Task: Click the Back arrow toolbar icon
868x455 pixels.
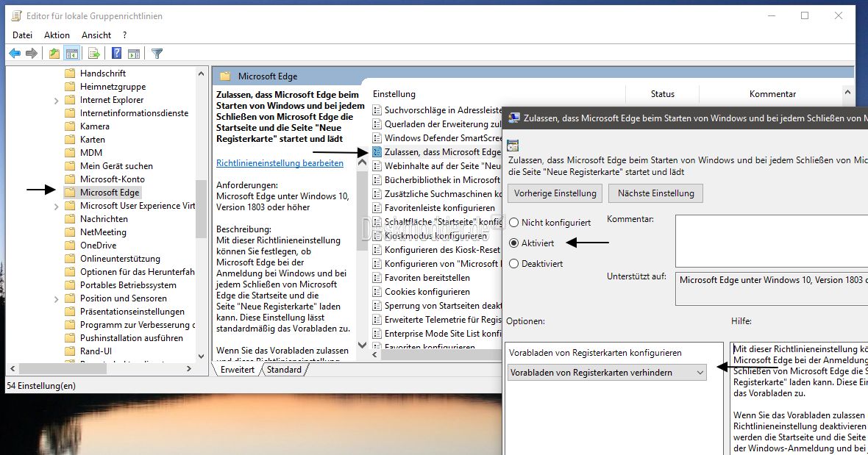Action: [15, 53]
